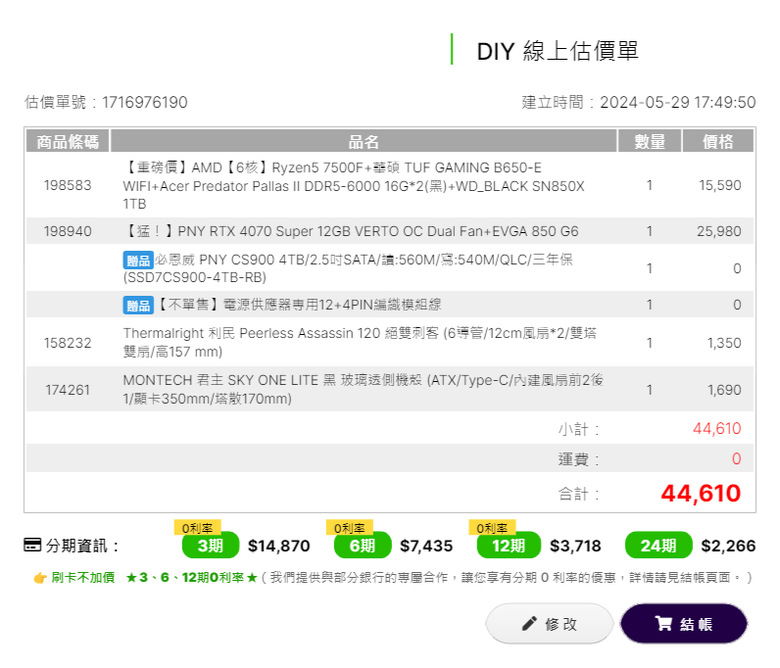Select the 12期 installment badge
The image size is (780, 668).
pos(508,546)
